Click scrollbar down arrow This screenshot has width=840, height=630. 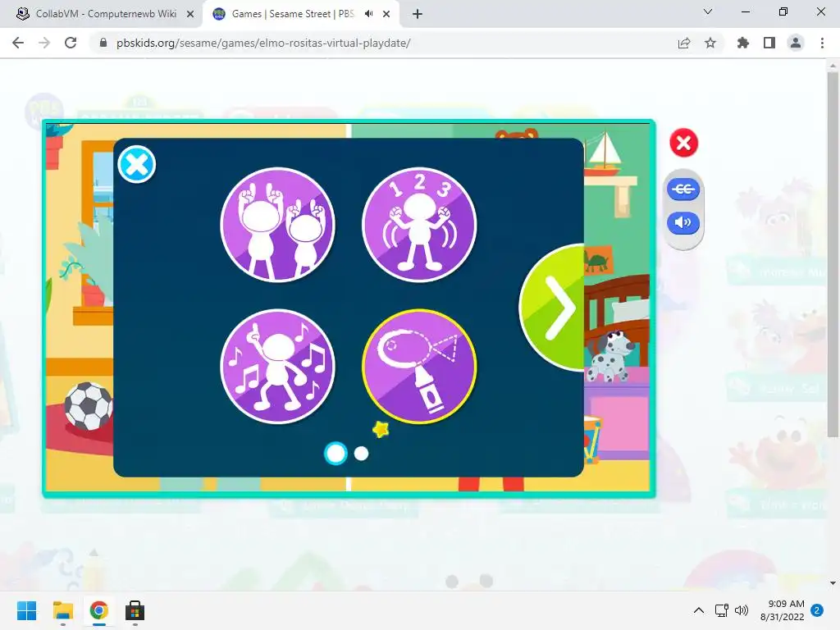[833, 583]
